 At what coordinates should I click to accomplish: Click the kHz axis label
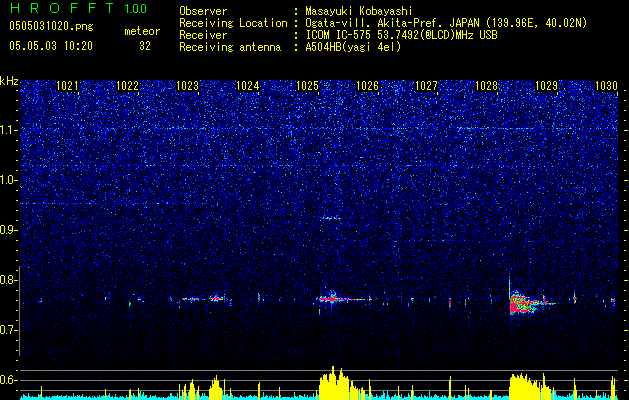9,81
